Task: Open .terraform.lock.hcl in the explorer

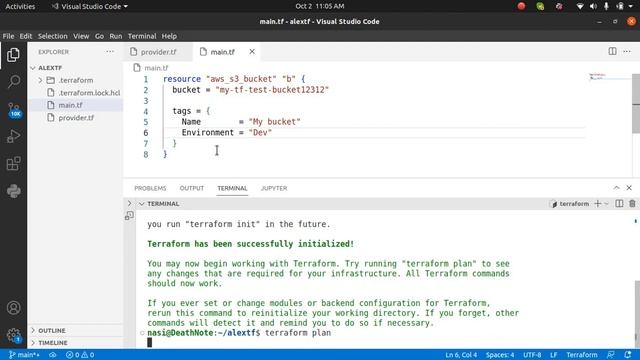Action: (89, 93)
